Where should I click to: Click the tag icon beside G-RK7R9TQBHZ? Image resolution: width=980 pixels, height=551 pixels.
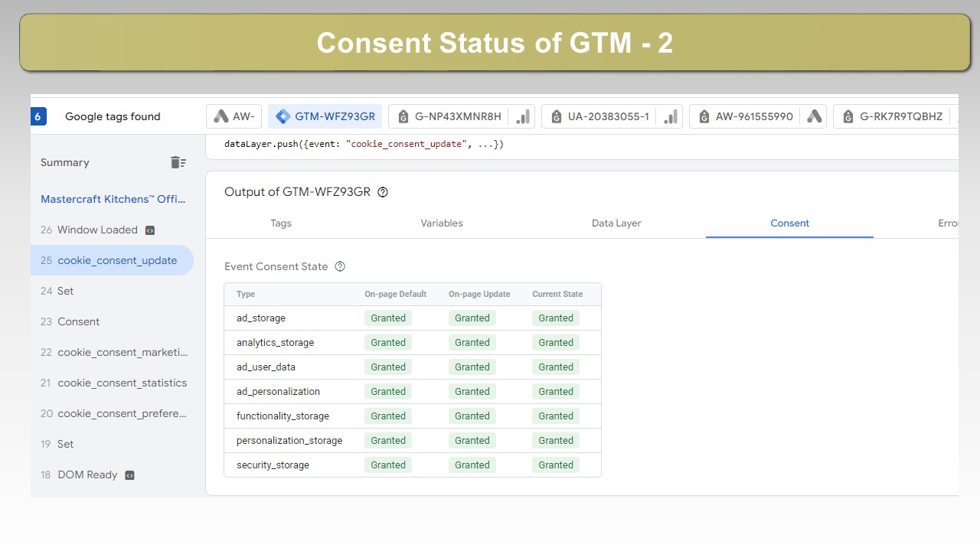[848, 116]
